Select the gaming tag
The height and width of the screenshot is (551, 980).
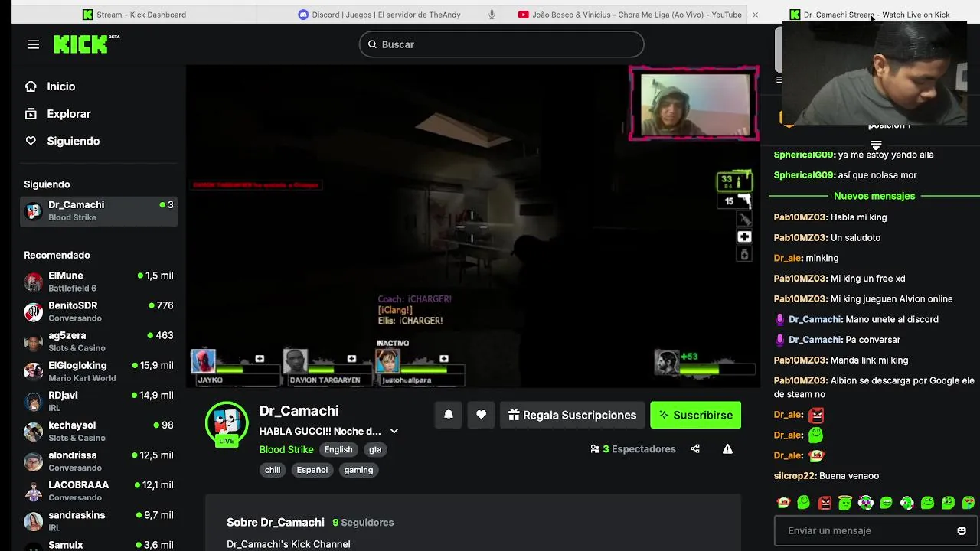coord(358,470)
